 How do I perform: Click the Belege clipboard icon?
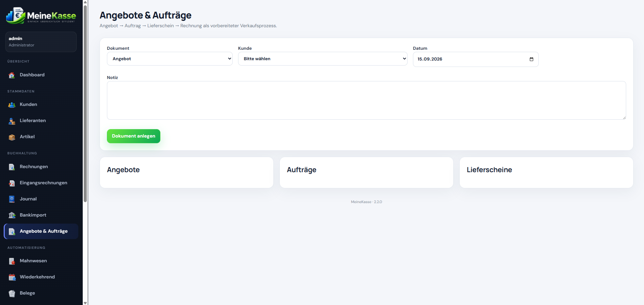point(12,293)
